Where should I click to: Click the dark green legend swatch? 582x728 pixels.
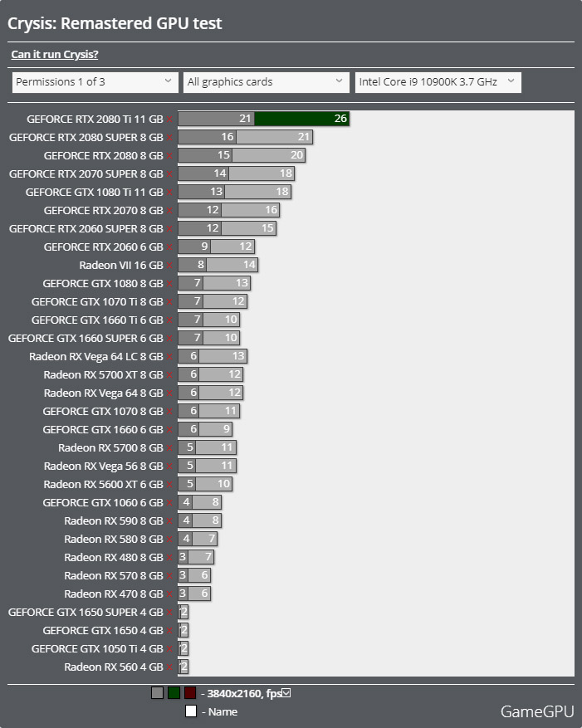point(174,693)
